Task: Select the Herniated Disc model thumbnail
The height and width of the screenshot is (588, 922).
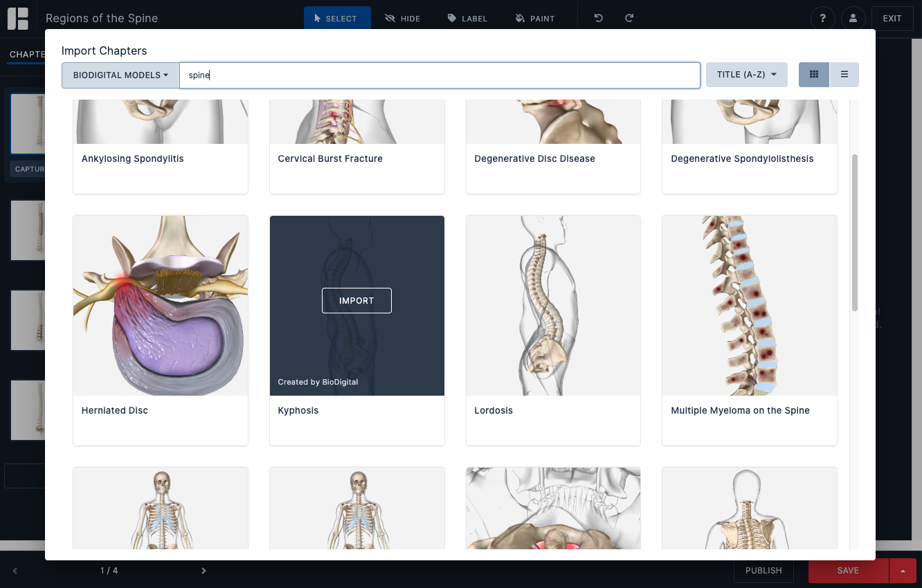Action: coord(161,306)
